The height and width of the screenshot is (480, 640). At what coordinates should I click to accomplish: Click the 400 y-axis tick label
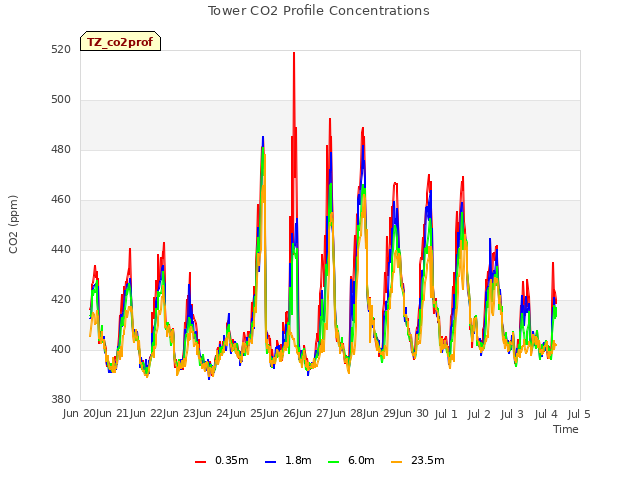coord(61,349)
